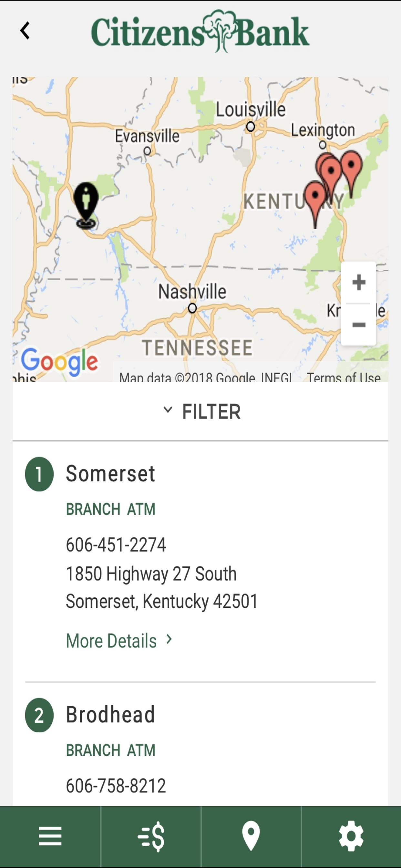The image size is (401, 868).
Task: Open the hamburger menu in bottom bar
Action: click(50, 836)
